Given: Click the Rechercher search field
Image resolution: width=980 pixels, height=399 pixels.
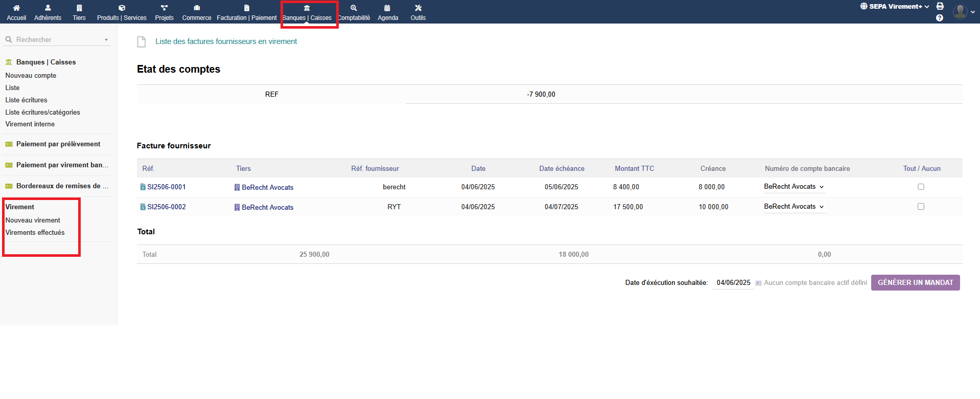Looking at the screenshot, I should (56, 40).
